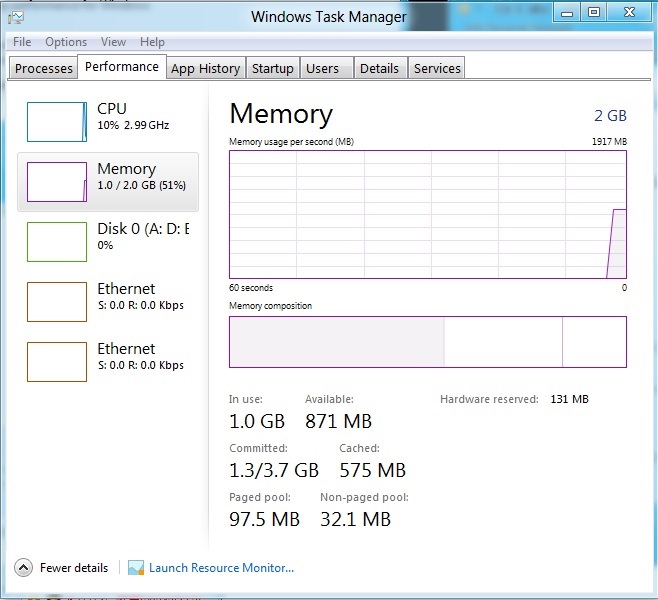
Task: Click the Hardware reserved '131 MB' value
Action: pyautogui.click(x=569, y=399)
